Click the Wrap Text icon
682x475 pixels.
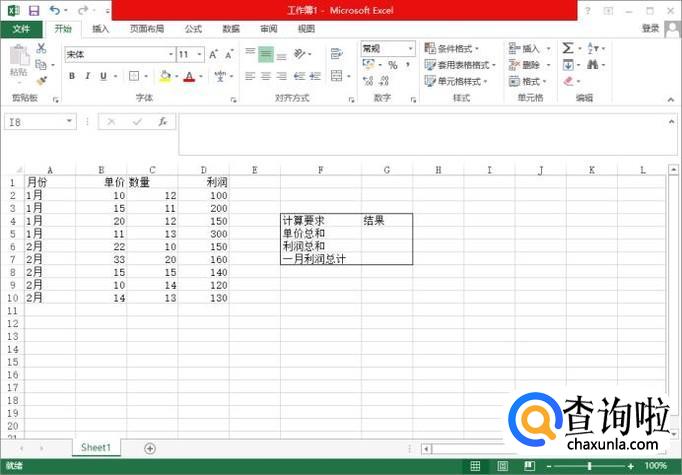coord(336,54)
